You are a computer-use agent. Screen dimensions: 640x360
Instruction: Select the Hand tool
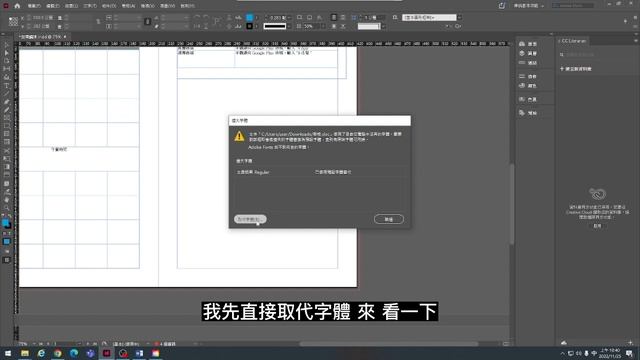[x=7, y=200]
